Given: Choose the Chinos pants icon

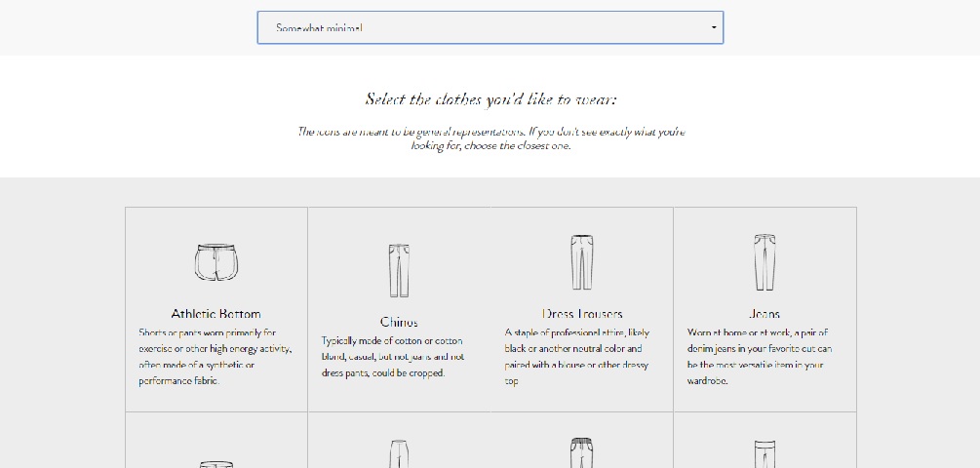Looking at the screenshot, I should pyautogui.click(x=399, y=270).
